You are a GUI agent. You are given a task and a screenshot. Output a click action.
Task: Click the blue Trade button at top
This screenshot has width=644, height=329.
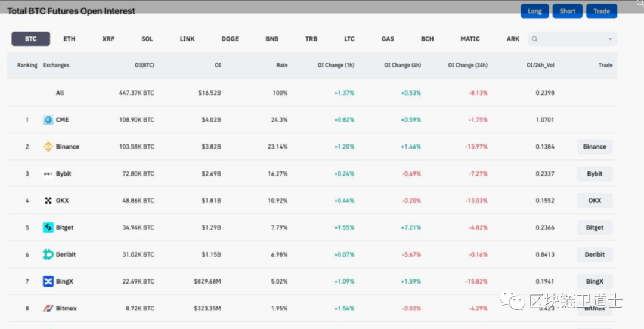coord(602,11)
